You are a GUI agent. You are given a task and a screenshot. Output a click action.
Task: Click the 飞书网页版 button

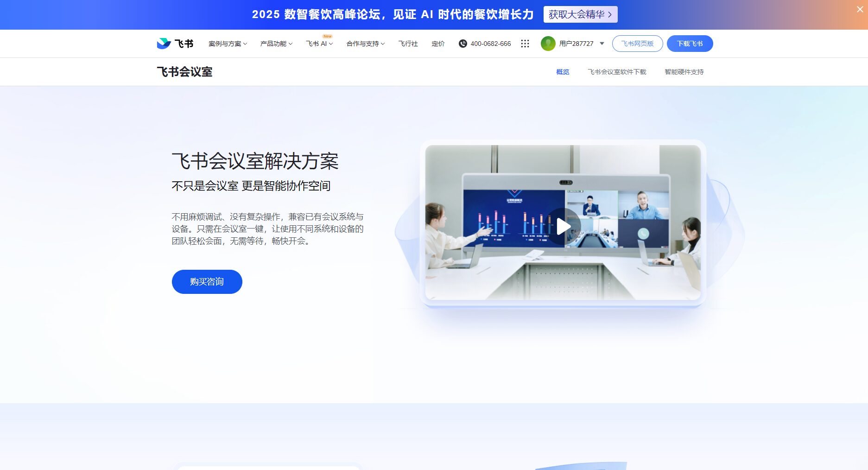point(637,44)
